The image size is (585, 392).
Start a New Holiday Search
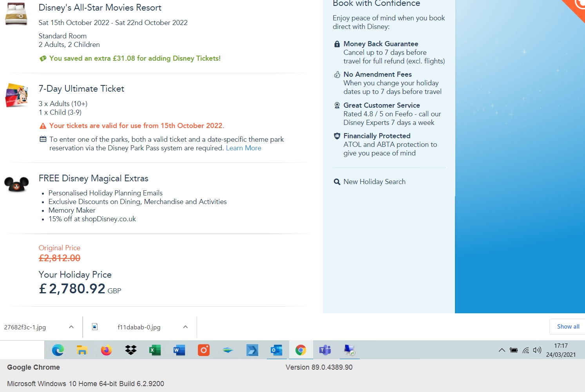coord(375,182)
